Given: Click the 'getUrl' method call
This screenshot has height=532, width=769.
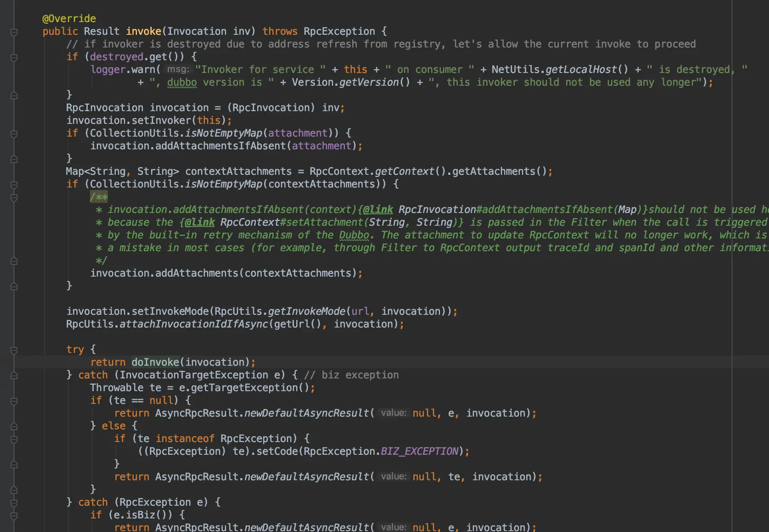Looking at the screenshot, I should pos(292,324).
